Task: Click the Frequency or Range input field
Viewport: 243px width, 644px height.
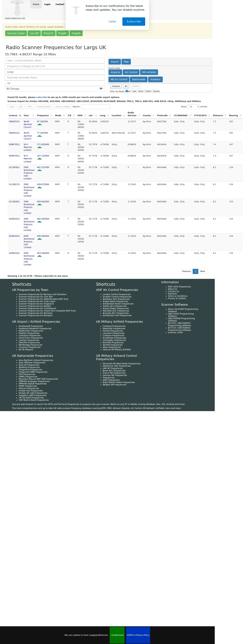Action: tap(55, 66)
